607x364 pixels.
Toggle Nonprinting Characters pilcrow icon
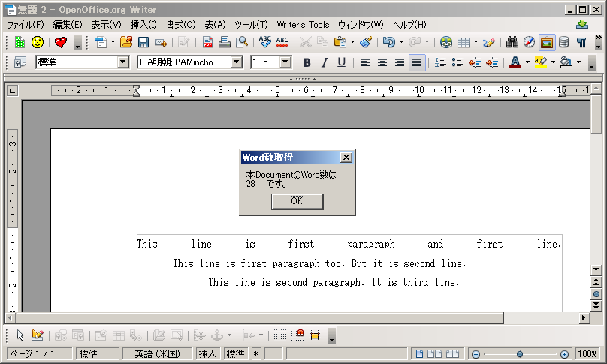581,42
